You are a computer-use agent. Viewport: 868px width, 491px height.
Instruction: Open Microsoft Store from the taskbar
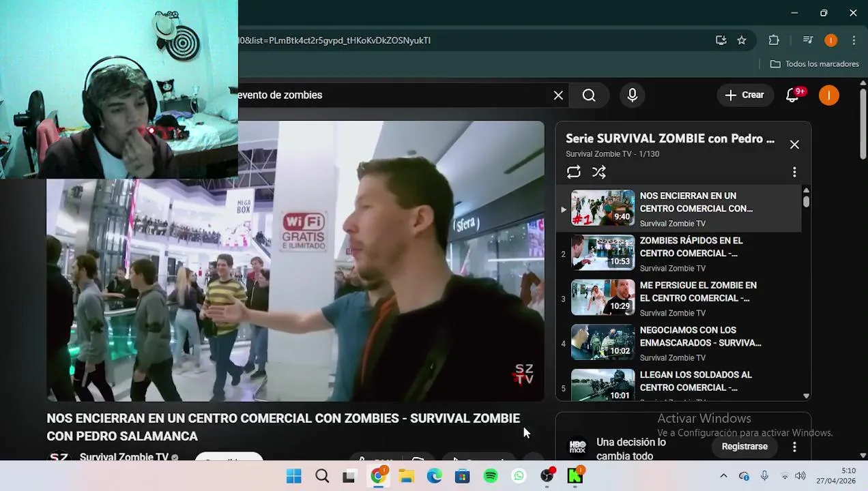463,476
